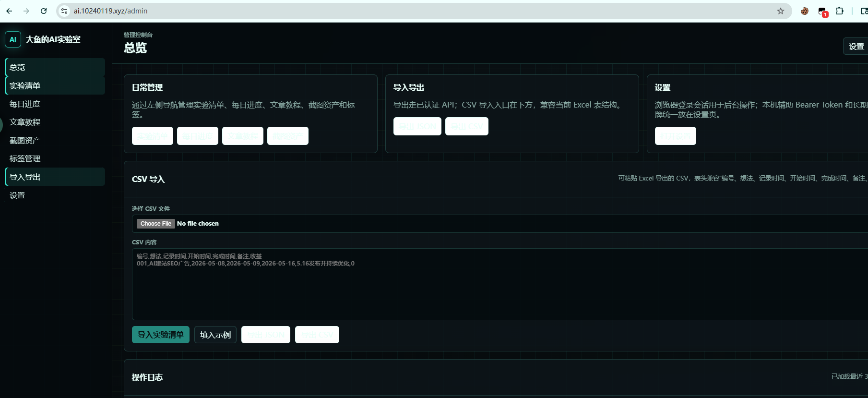The height and width of the screenshot is (398, 868).
Task: Click the 总览 page heading
Action: [135, 48]
